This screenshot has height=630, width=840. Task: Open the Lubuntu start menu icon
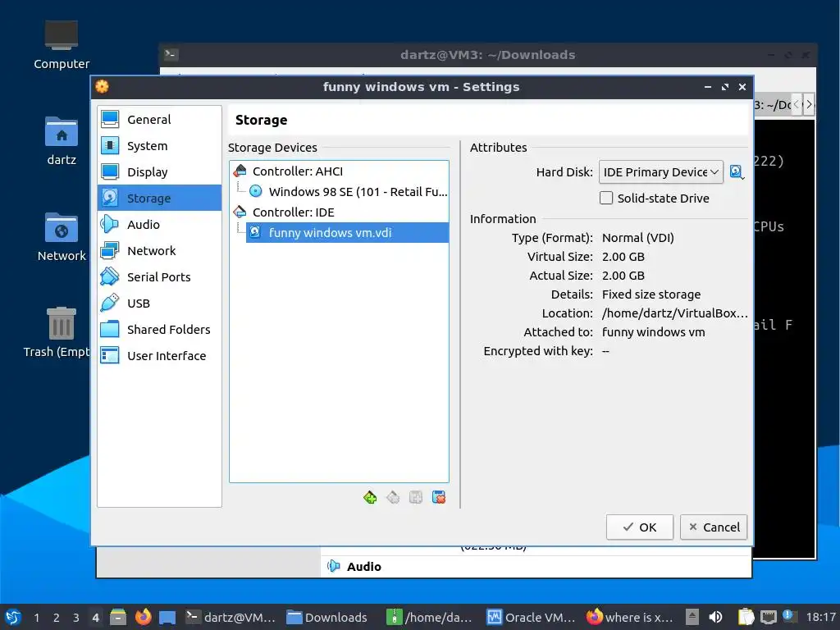tap(13, 617)
